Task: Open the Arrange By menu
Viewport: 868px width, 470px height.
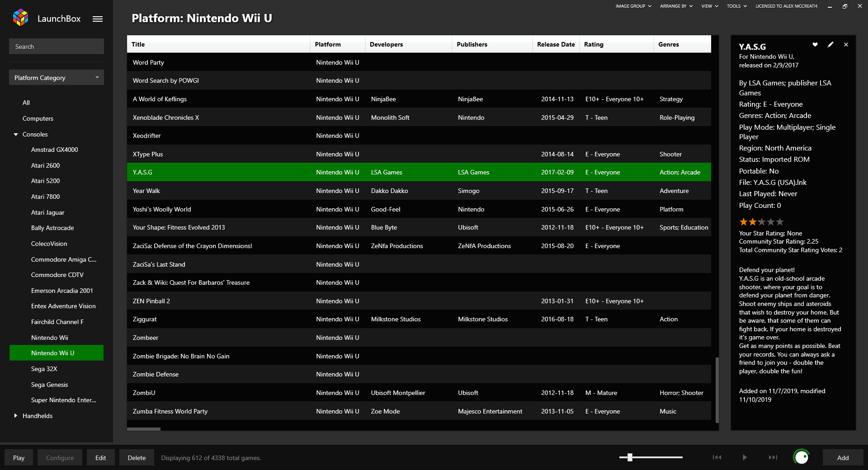Action: point(676,6)
